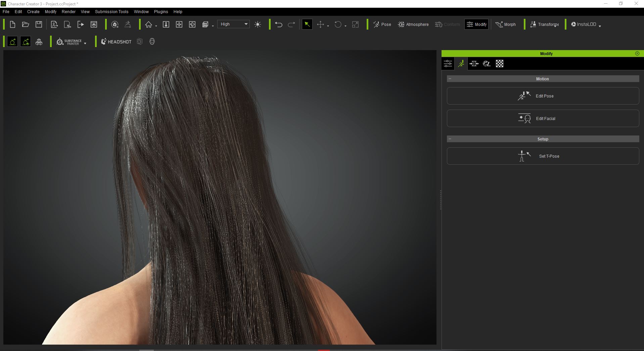Click the Transformer toolbar button
Screen dimensions: 644x351
tap(544, 24)
